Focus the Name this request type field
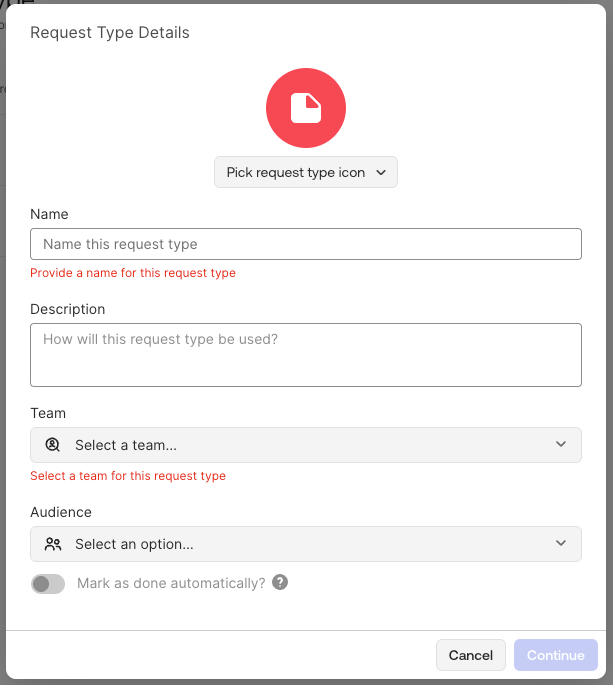Screen dimensions: 613x685 tap(306, 244)
